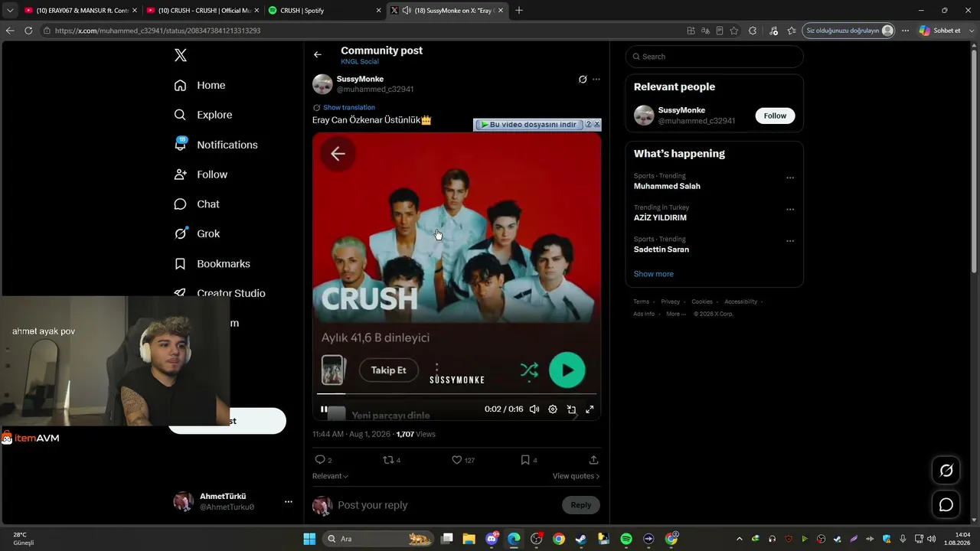Click the Grok icon on the post header
Screen dimensions: 980x551
coord(583,80)
